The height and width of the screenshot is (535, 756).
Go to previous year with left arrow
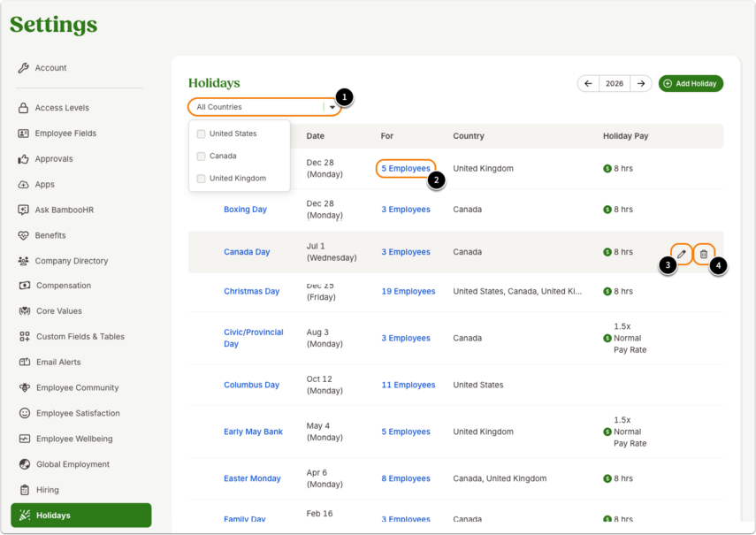(x=588, y=83)
